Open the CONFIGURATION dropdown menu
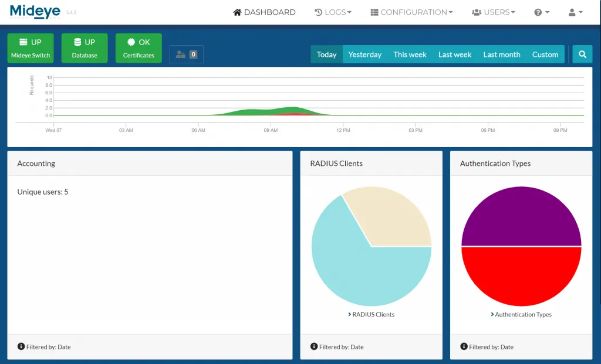The width and height of the screenshot is (601, 364). coord(411,12)
